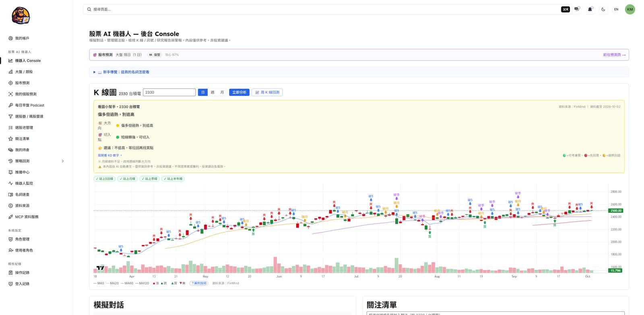The image size is (644, 315).
Task: Click the 站上5日線 signal chip
Action: tap(104, 179)
